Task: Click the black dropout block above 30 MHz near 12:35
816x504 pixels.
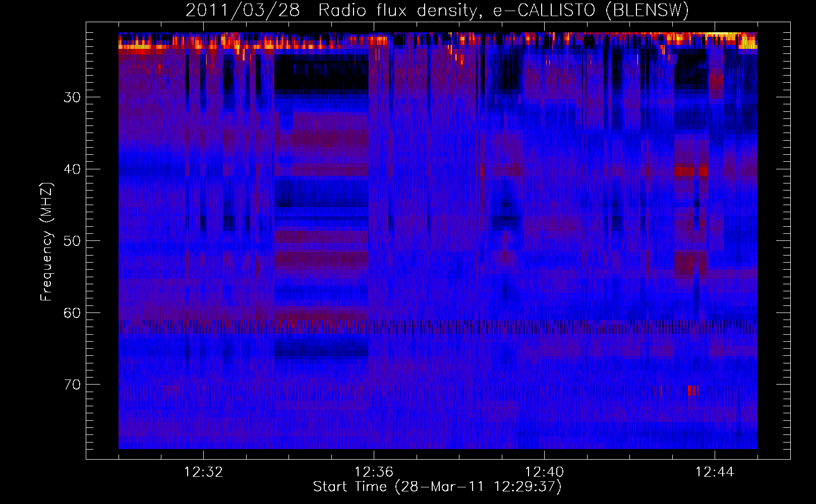Action: 321,74
